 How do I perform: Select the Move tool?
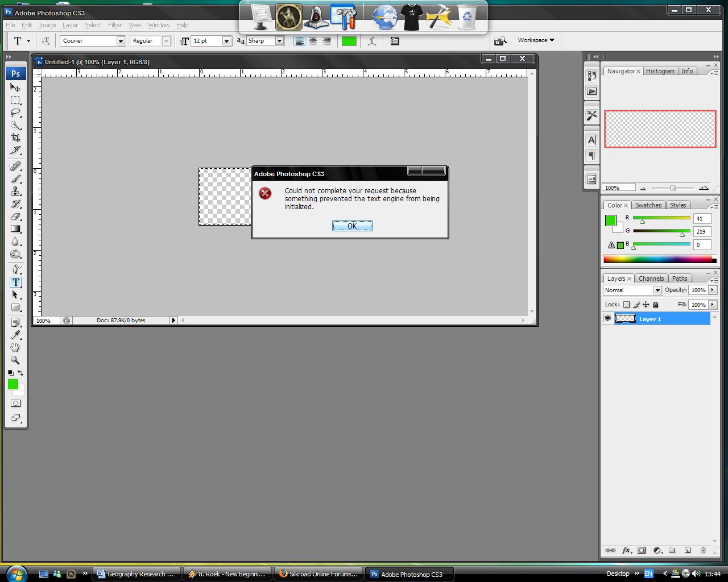(15, 88)
